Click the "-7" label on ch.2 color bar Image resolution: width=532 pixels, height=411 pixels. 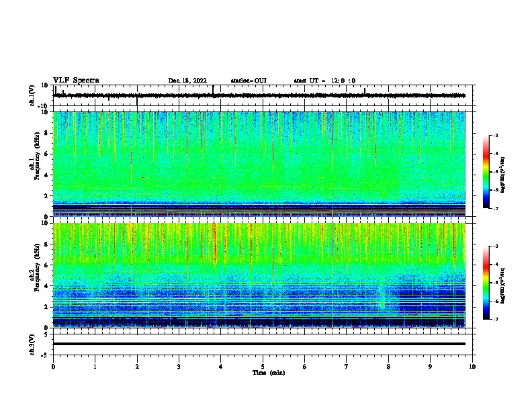496,319
